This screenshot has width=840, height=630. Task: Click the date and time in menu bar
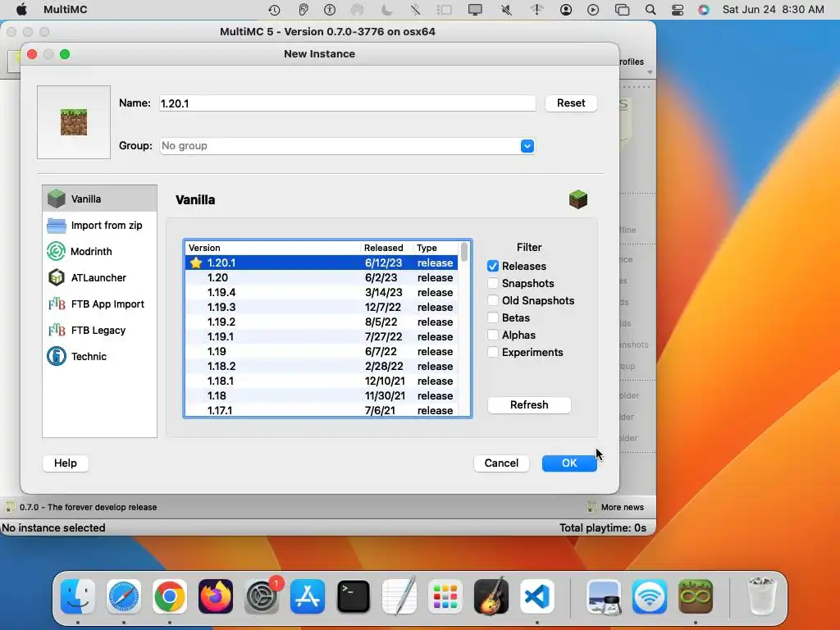point(773,10)
